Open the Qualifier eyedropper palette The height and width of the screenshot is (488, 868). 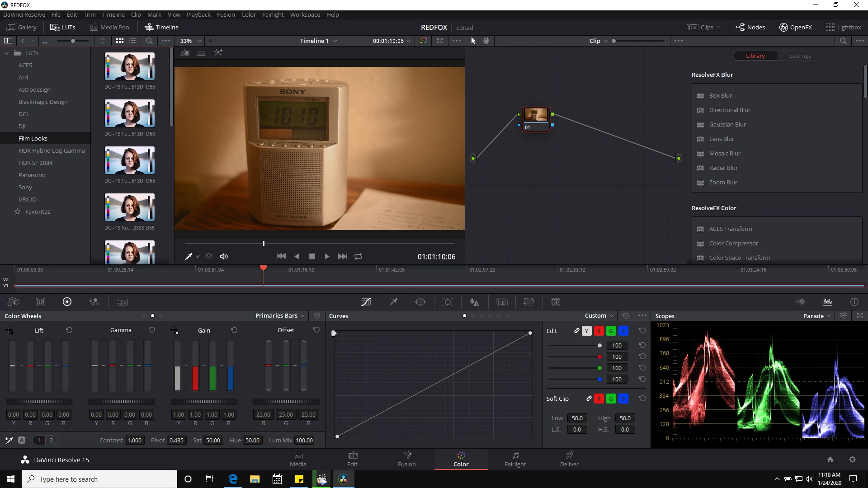393,302
